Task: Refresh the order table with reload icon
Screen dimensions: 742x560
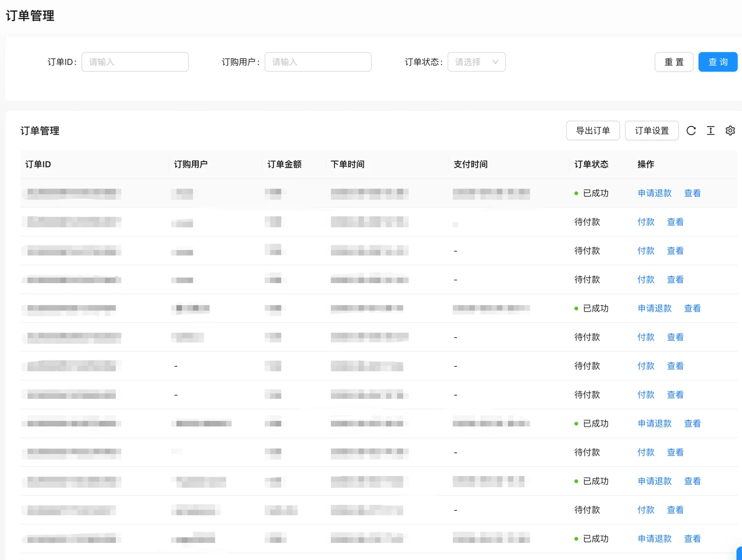Action: (691, 131)
